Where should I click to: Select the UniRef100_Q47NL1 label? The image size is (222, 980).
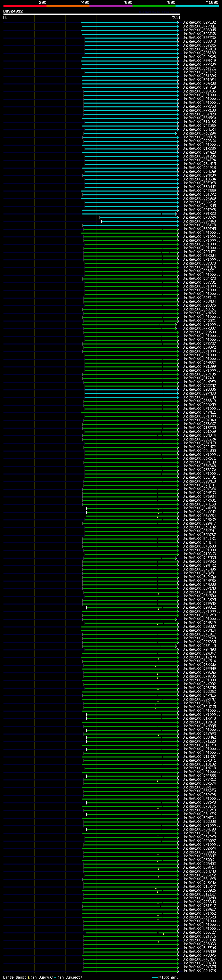point(199,413)
